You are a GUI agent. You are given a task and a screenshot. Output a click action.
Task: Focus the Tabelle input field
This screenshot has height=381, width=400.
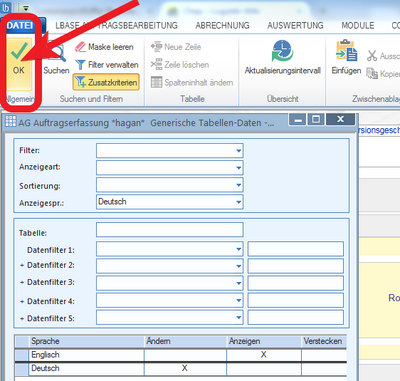170,230
